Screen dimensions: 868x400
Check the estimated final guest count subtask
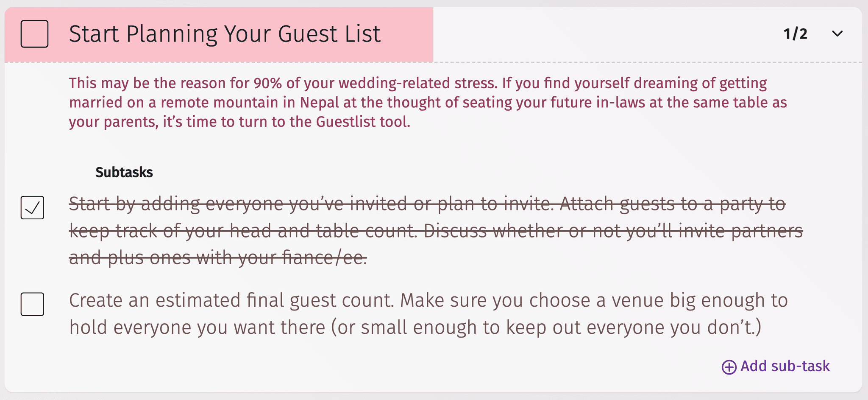coord(33,304)
